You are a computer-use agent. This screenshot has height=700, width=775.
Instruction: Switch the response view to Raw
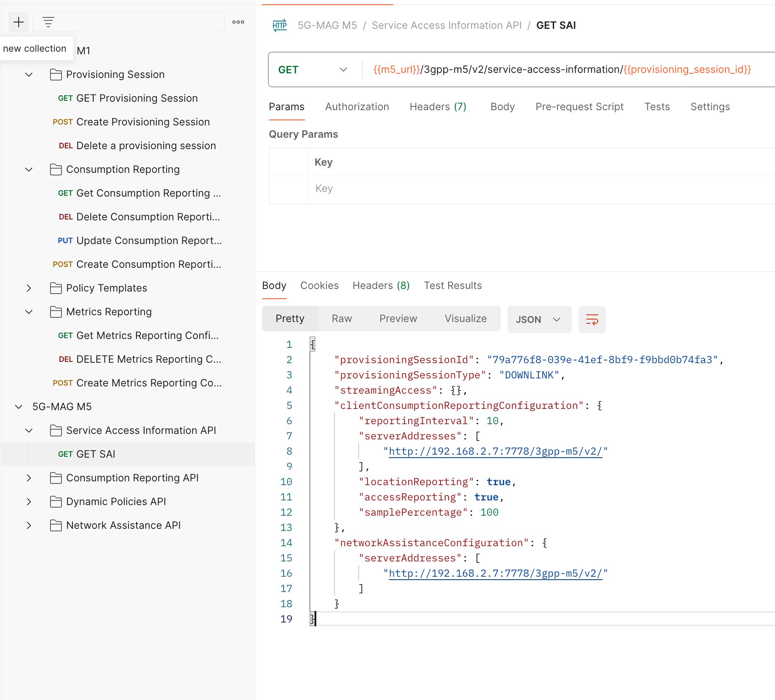342,318
